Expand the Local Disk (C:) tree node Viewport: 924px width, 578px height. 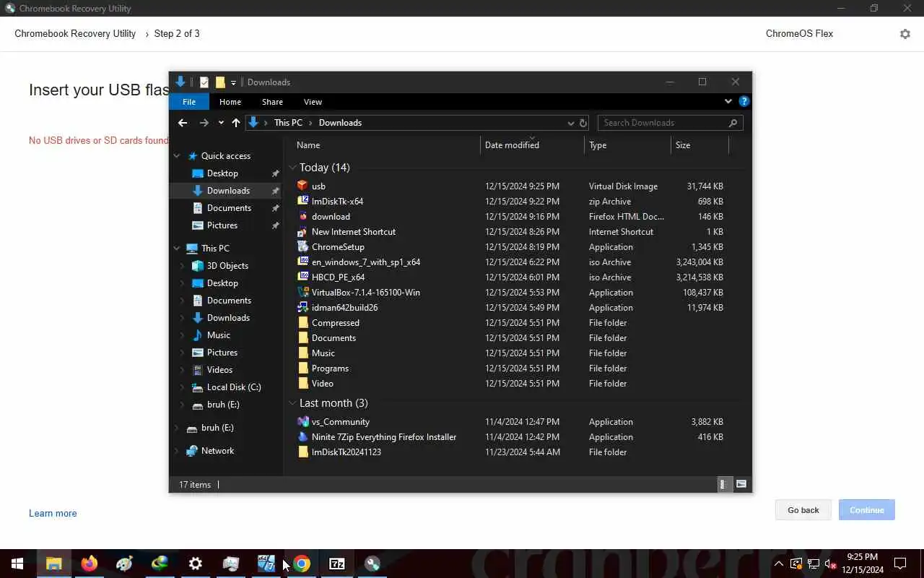(x=183, y=387)
